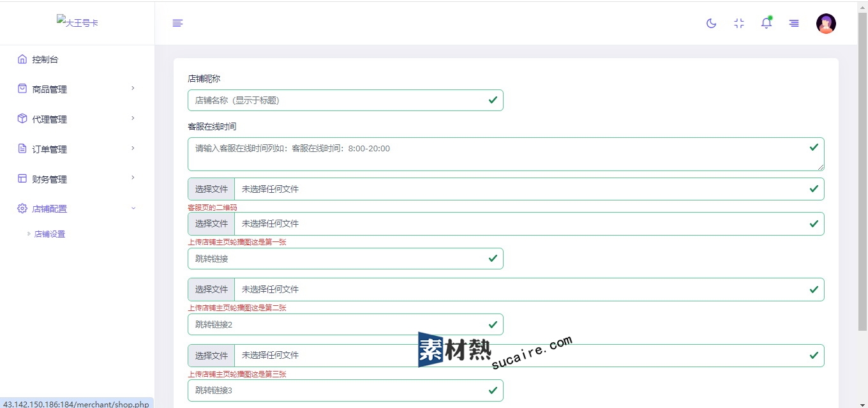Expand the 代理管理 submenu chevron
This screenshot has height=408, width=868.
[133, 118]
